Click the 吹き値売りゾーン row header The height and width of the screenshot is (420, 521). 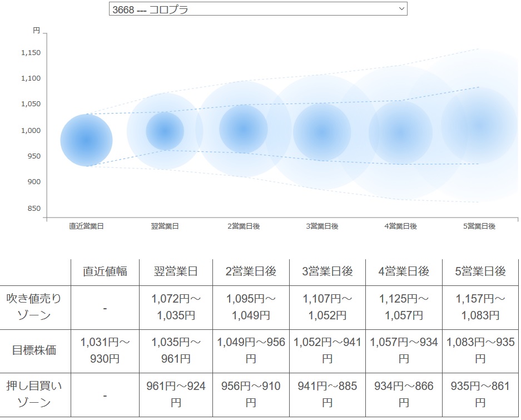pyautogui.click(x=34, y=307)
